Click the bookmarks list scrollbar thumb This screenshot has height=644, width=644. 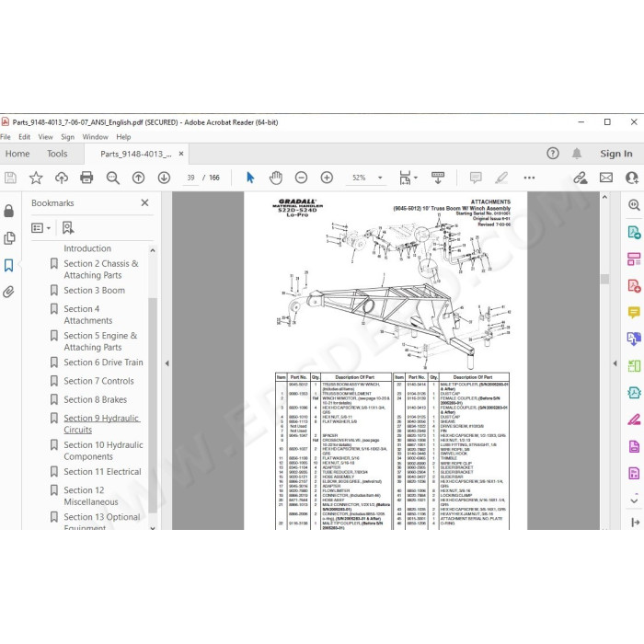(x=153, y=405)
